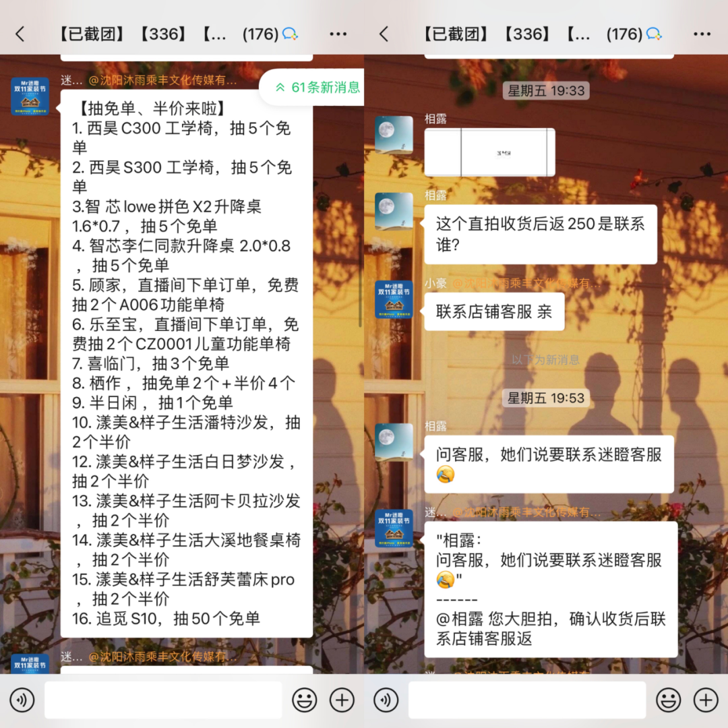Open moon avatar beside 问客服 message

[394, 442]
